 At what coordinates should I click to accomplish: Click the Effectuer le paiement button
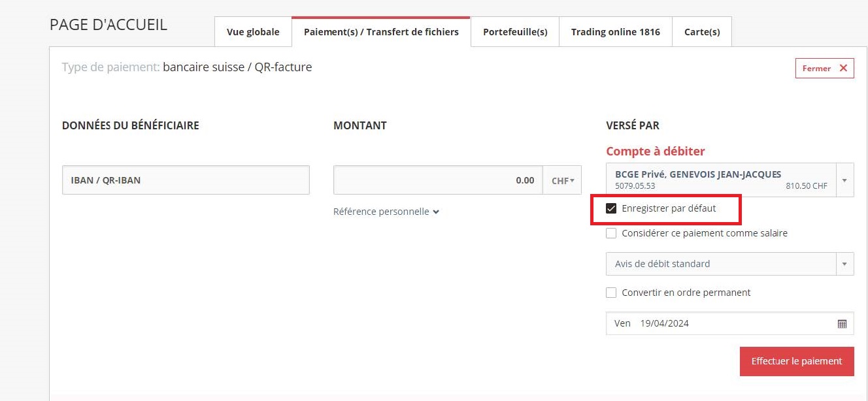tap(797, 361)
